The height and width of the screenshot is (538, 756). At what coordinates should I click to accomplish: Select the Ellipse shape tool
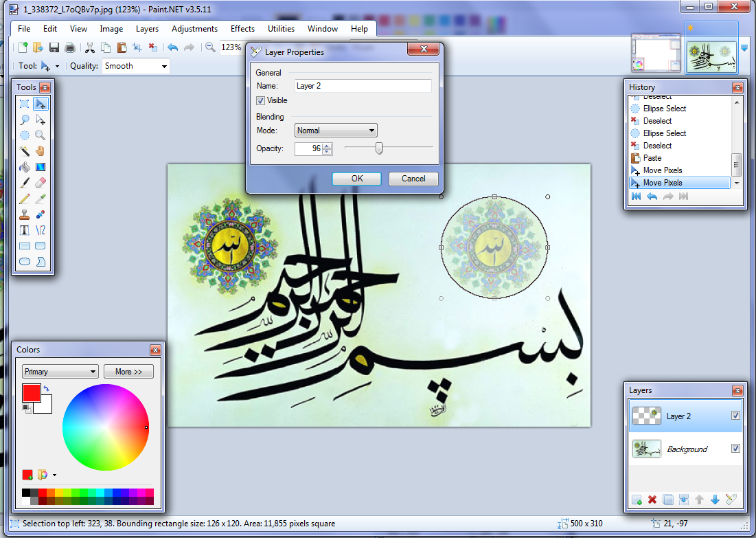coord(25,262)
